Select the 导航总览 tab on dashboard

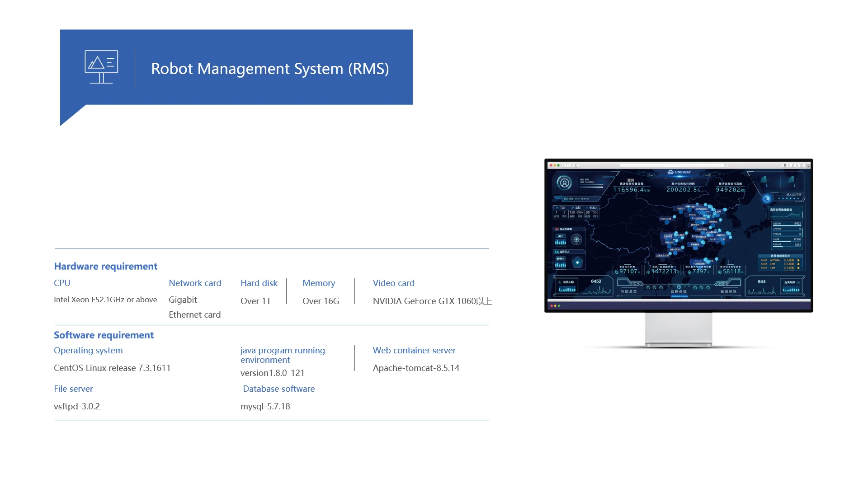point(628,292)
